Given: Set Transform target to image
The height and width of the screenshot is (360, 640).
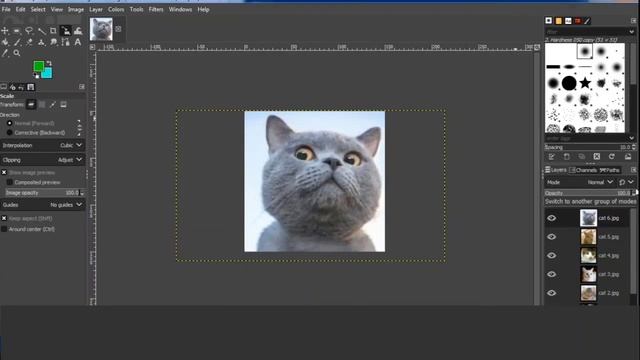Looking at the screenshot, I should pyautogui.click(x=63, y=104).
